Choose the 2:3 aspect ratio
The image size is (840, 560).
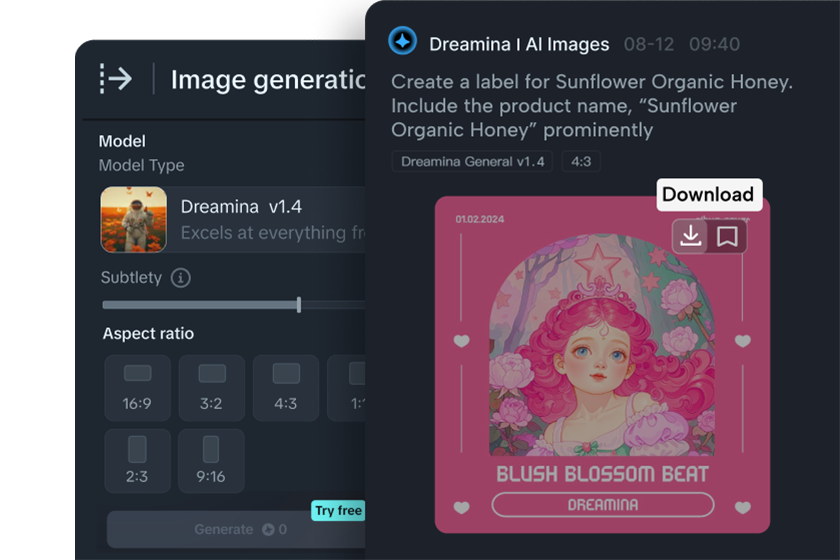[137, 460]
